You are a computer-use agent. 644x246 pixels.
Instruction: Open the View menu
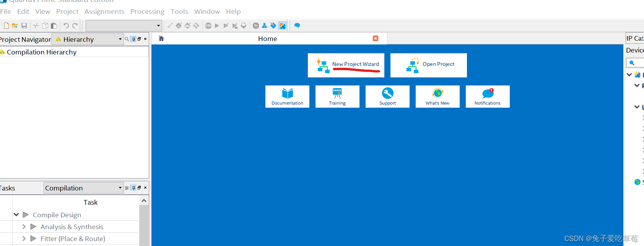pos(43,11)
